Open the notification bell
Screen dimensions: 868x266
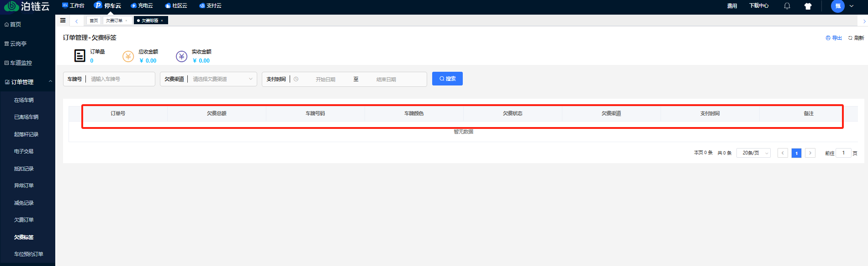pos(787,6)
